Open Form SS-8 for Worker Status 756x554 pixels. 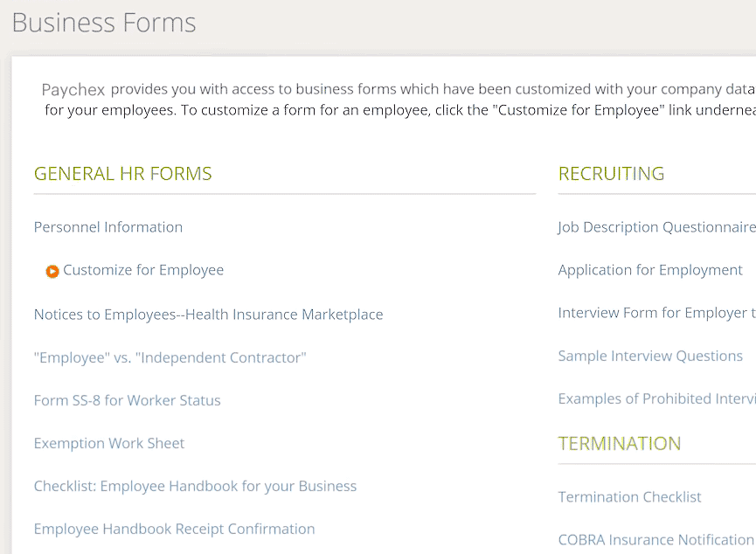tap(128, 400)
